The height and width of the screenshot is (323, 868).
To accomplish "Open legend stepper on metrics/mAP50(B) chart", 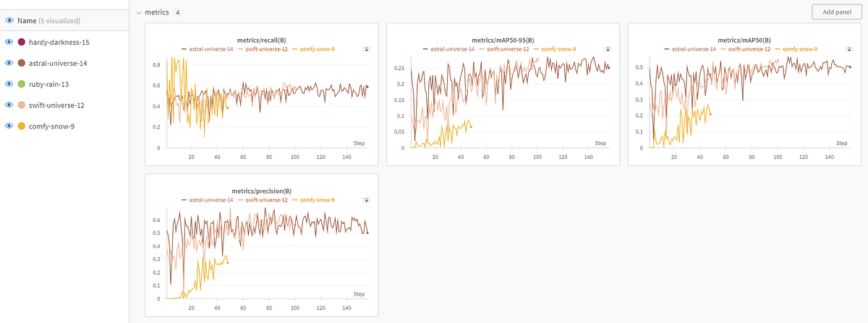I will pyautogui.click(x=848, y=49).
